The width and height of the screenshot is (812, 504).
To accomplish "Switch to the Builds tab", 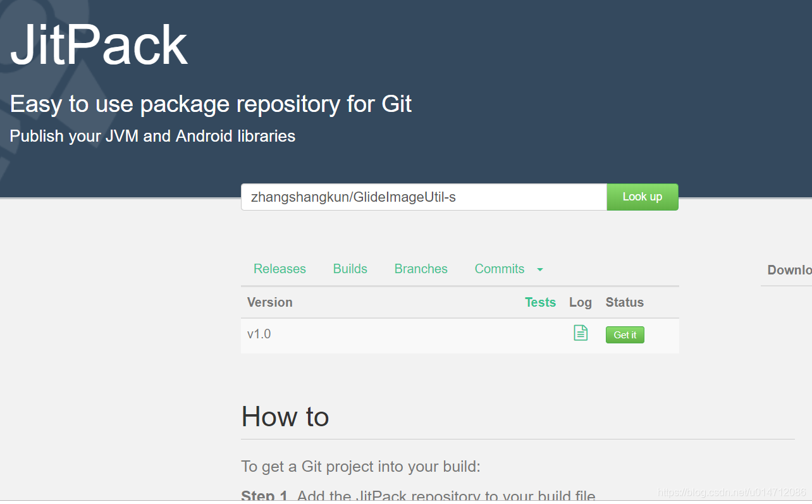I will tap(350, 269).
